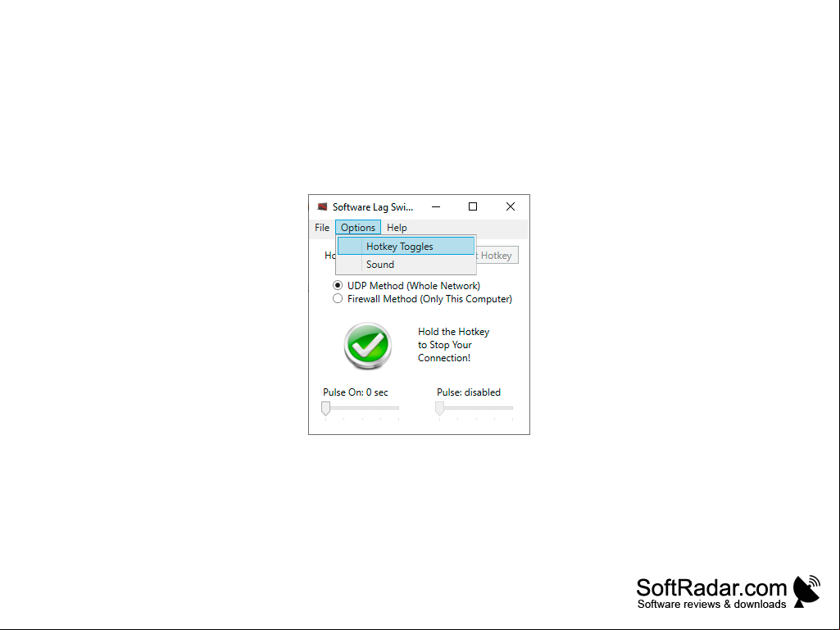Click the Software Lag Switch title bar icon

pos(322,206)
